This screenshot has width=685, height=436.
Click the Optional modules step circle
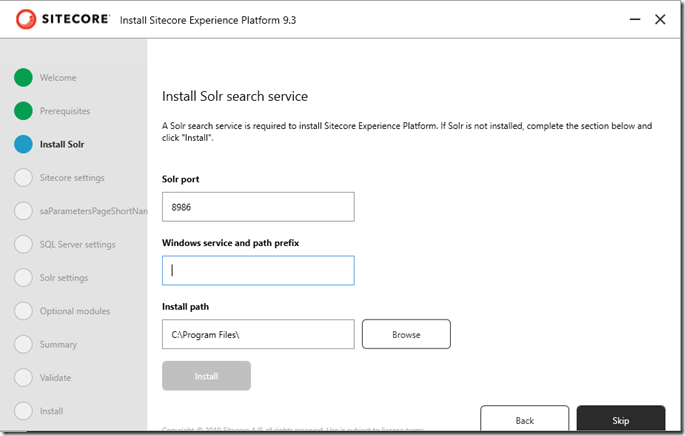[23, 311]
